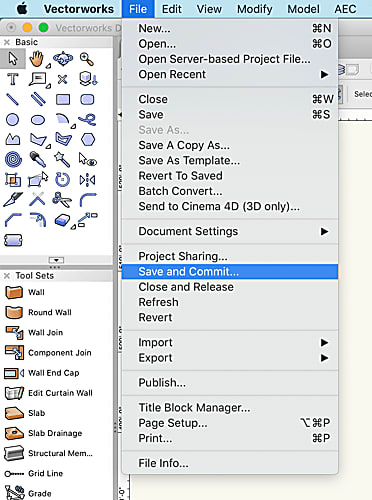Select the Arc tool

pyautogui.click(x=63, y=120)
